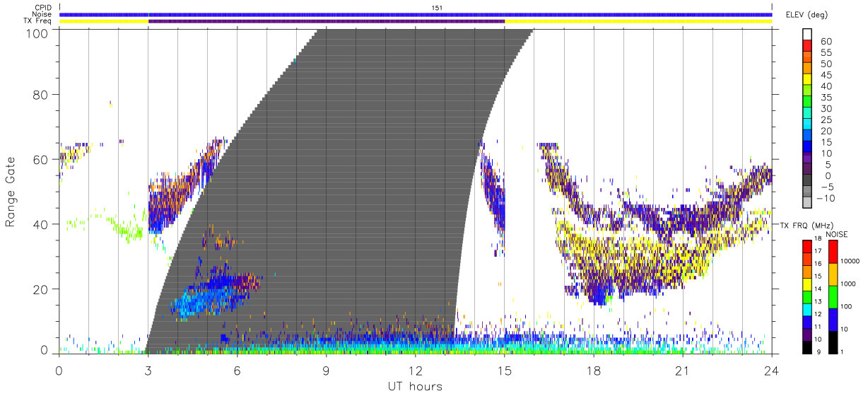Click the '21' tick on UT hours axis
Image resolution: width=868 pixels, height=401 pixels.
[x=683, y=371]
